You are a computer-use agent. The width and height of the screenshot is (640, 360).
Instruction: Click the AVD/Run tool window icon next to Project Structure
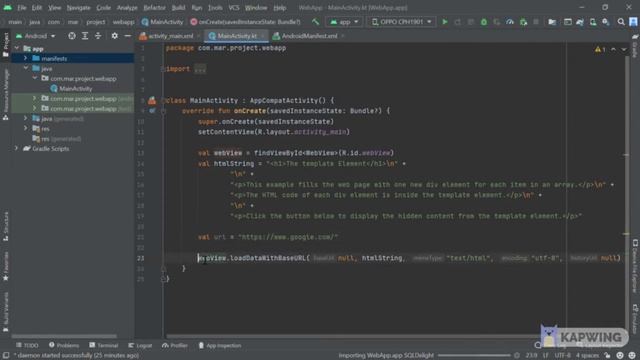coord(567,22)
